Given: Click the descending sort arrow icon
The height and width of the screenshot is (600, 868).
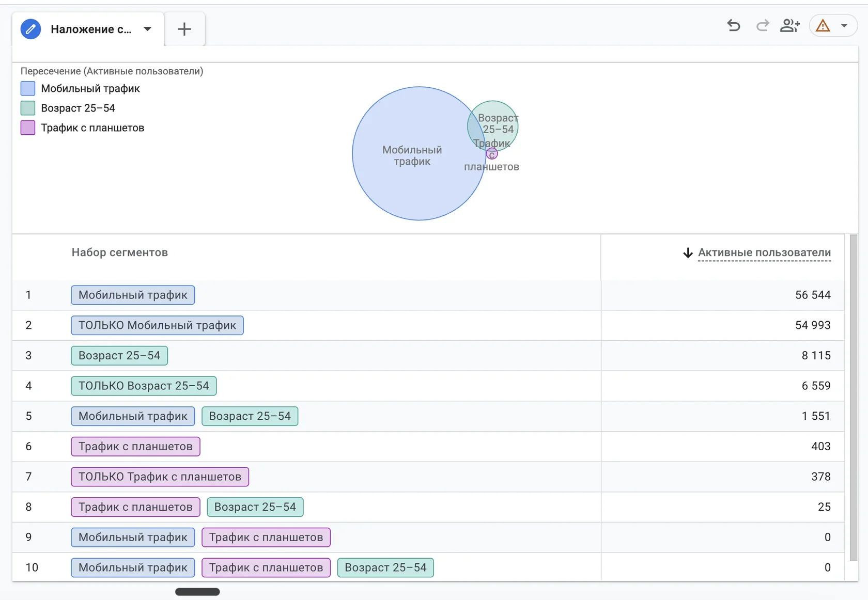Looking at the screenshot, I should coord(688,252).
